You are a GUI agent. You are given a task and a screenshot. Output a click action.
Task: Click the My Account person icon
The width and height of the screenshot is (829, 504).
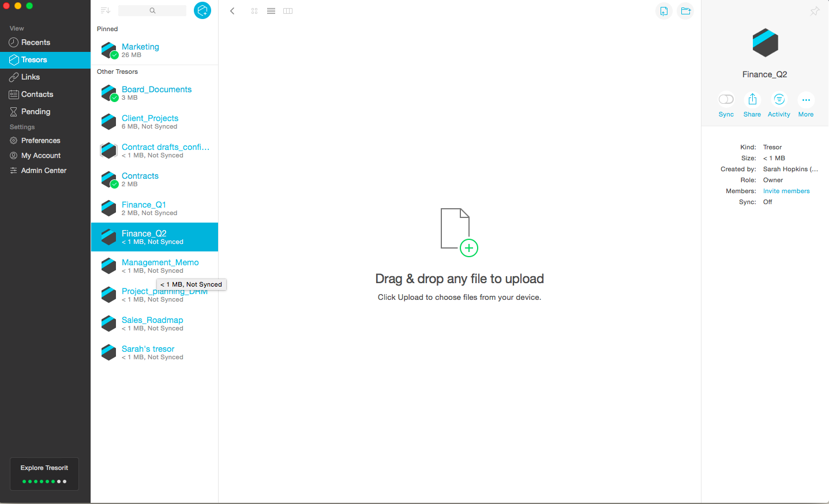click(14, 156)
